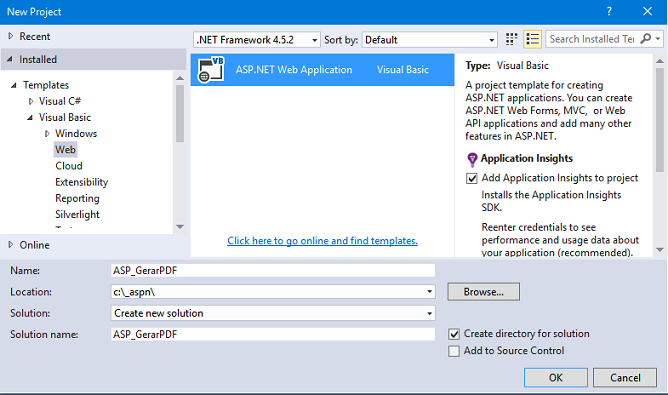Click the description pane scrollbar thumb

coord(660,120)
